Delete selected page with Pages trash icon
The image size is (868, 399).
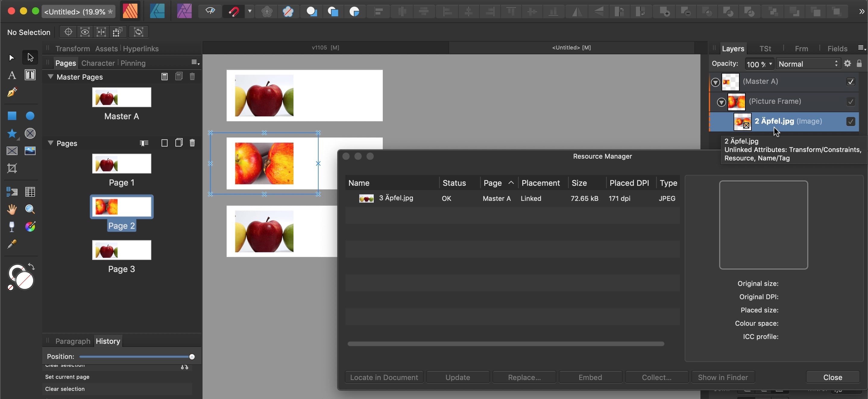[192, 143]
